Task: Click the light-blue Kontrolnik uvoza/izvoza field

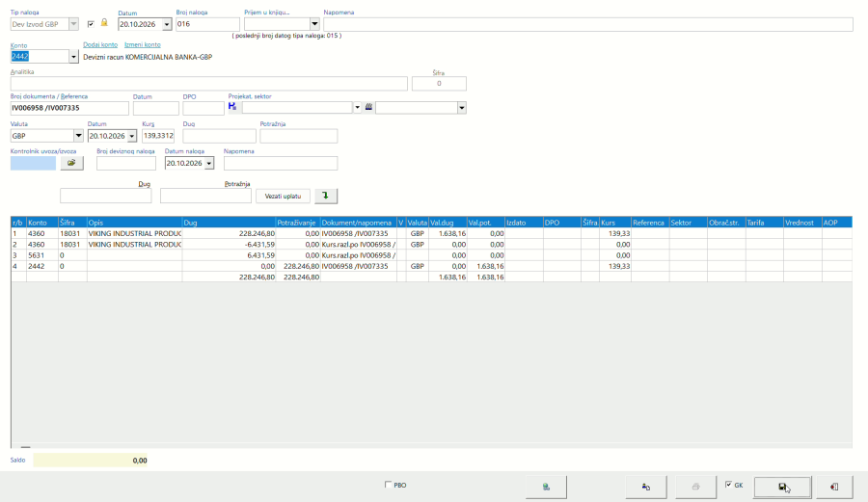Action: tap(33, 163)
